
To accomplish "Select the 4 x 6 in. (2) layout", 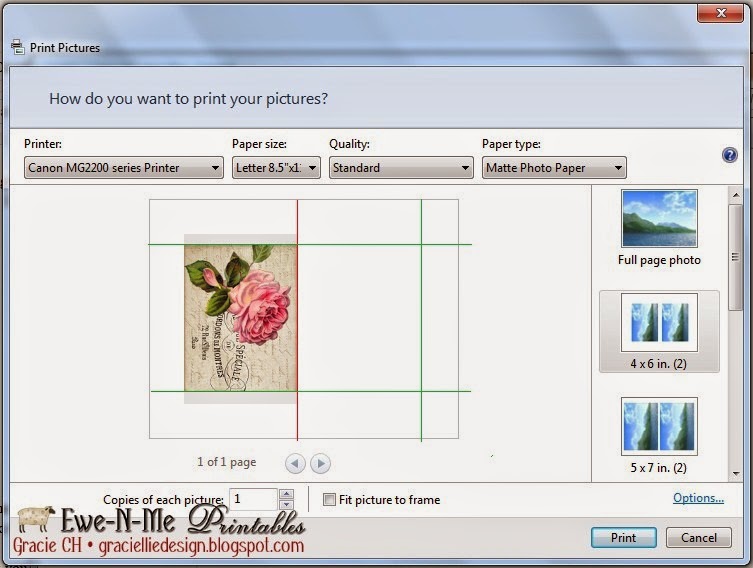I will (659, 332).
